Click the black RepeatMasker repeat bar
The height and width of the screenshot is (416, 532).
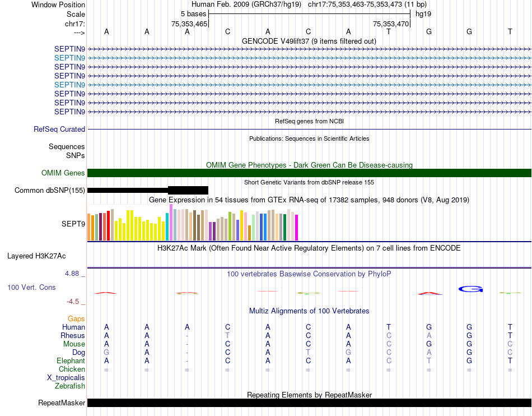point(309,403)
